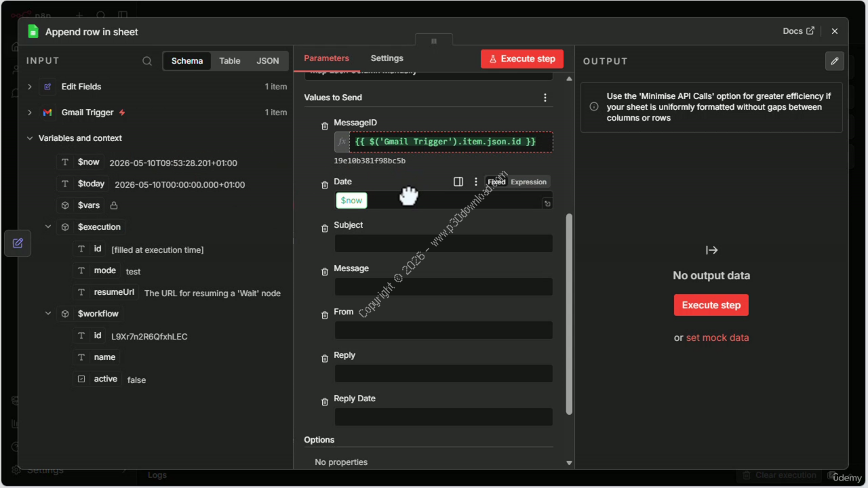The height and width of the screenshot is (488, 868).
Task: Click the fx expression icon for MessageID
Action: [342, 142]
